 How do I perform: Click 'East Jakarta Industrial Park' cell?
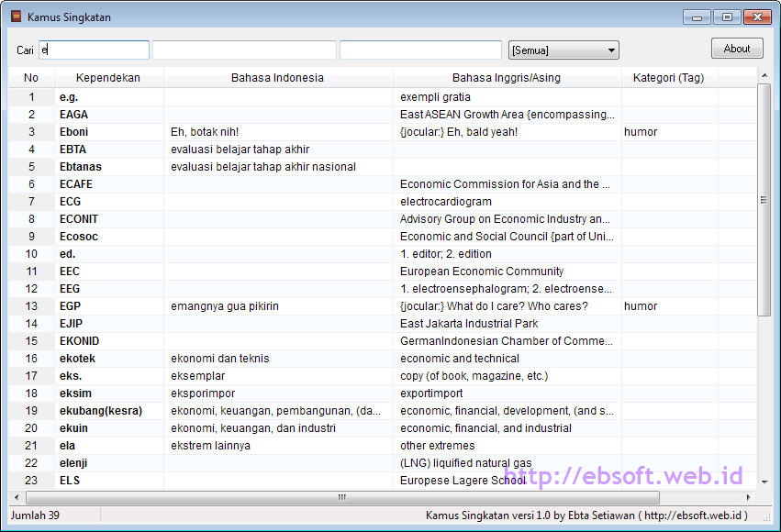point(469,324)
